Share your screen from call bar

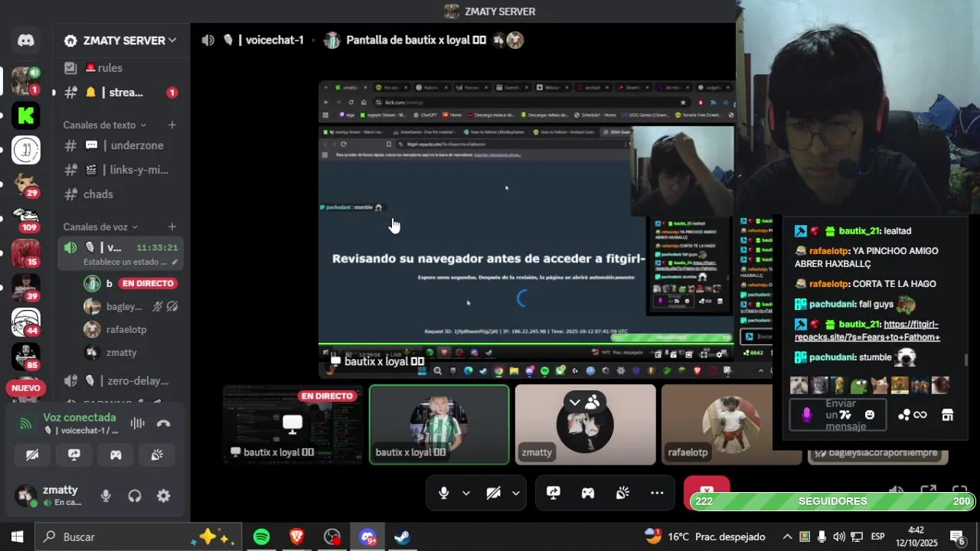click(x=554, y=494)
